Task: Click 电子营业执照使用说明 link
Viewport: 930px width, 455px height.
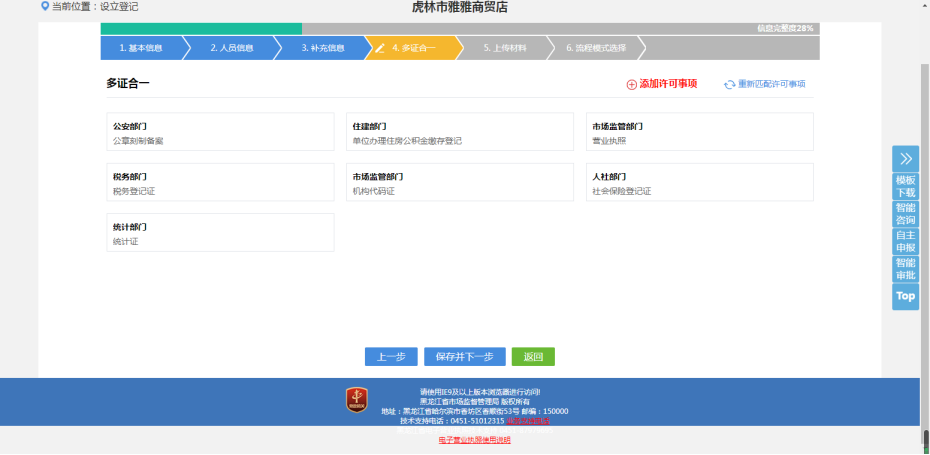Action: (x=474, y=440)
